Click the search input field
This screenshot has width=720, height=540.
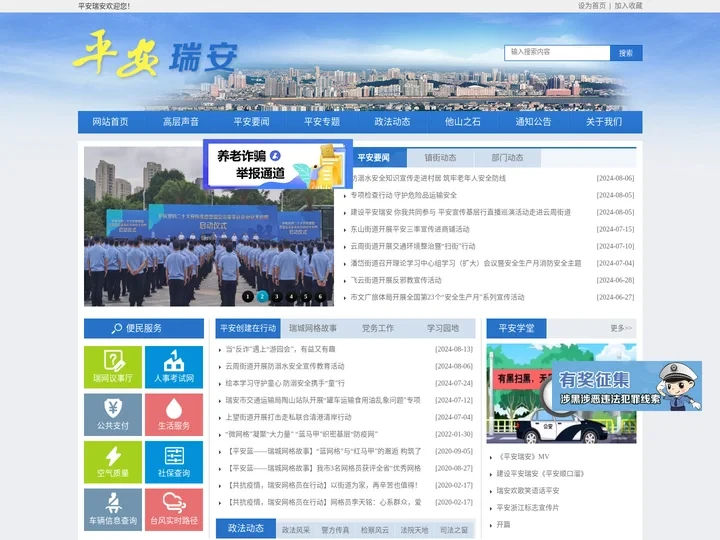click(x=557, y=52)
